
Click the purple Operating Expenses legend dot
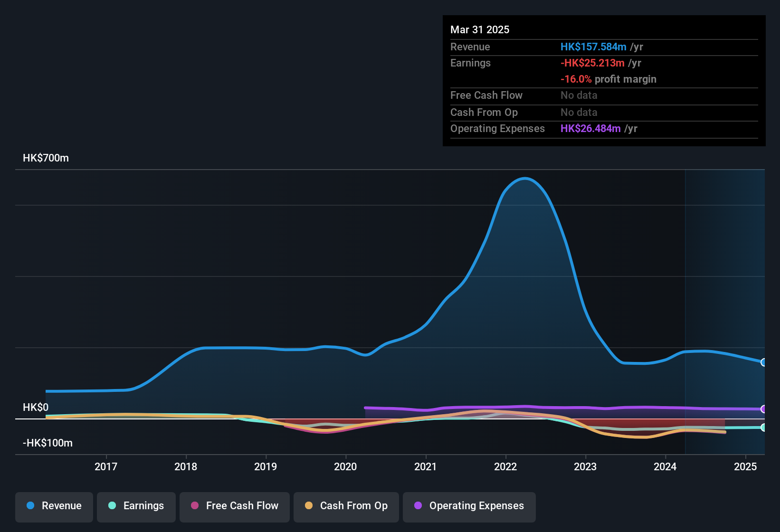pos(418,505)
